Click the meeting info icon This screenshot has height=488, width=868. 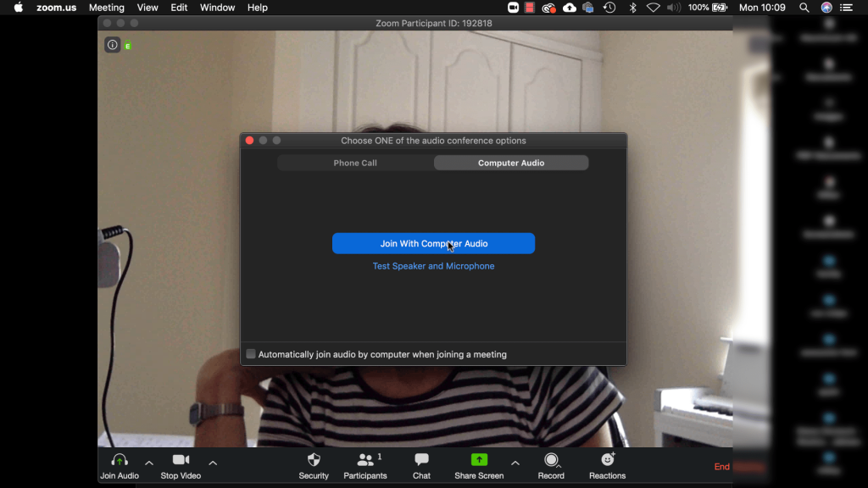(x=112, y=45)
